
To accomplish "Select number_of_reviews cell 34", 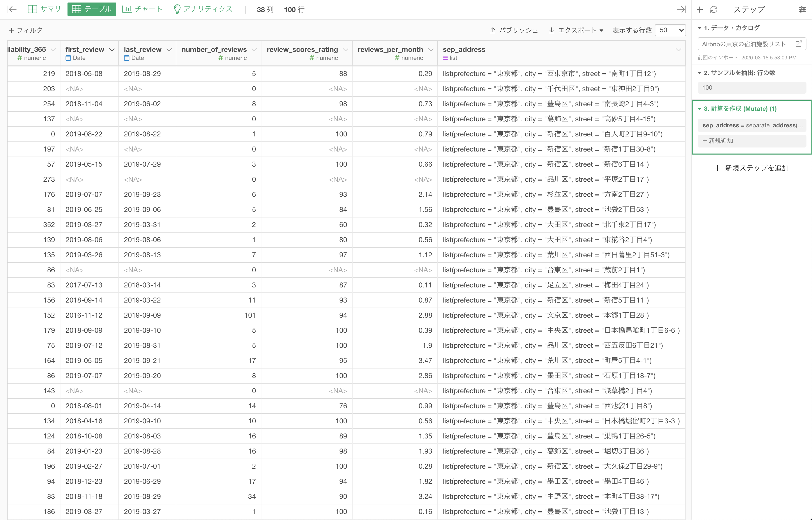I will click(x=219, y=497).
